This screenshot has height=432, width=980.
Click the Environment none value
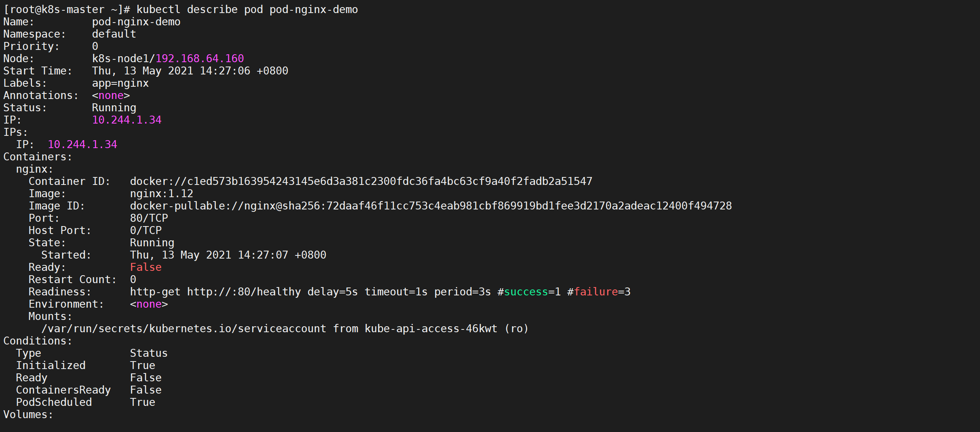pyautogui.click(x=149, y=304)
